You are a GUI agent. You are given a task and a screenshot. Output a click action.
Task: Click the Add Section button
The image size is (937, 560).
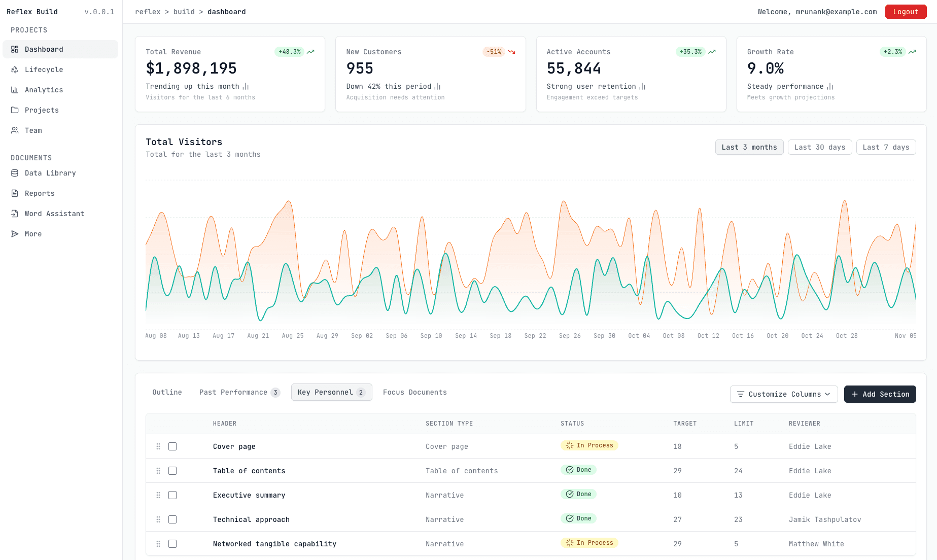880,394
